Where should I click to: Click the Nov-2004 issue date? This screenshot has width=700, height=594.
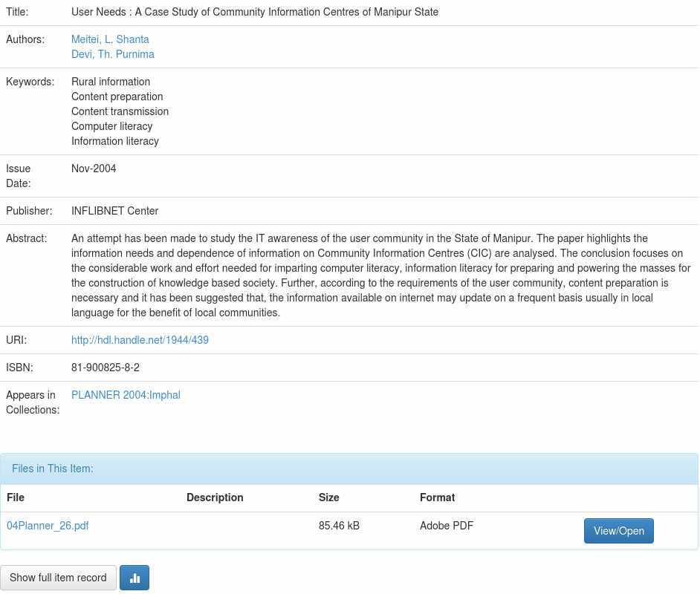coord(94,169)
